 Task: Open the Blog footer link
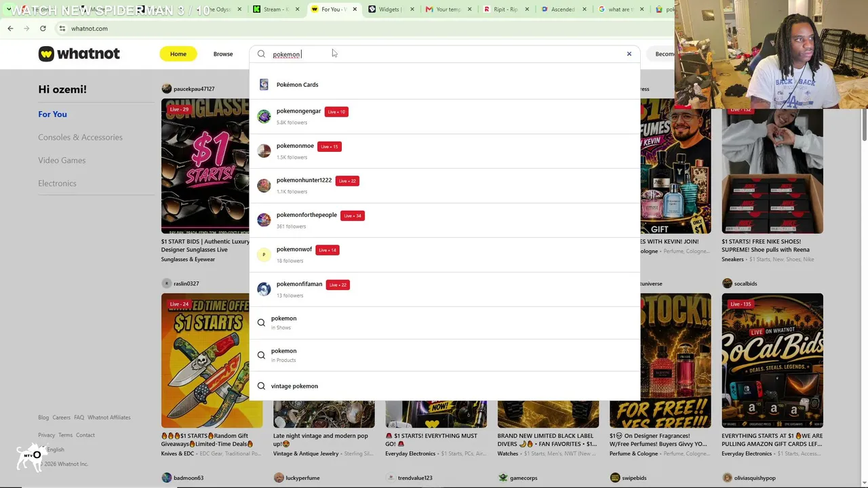43,418
